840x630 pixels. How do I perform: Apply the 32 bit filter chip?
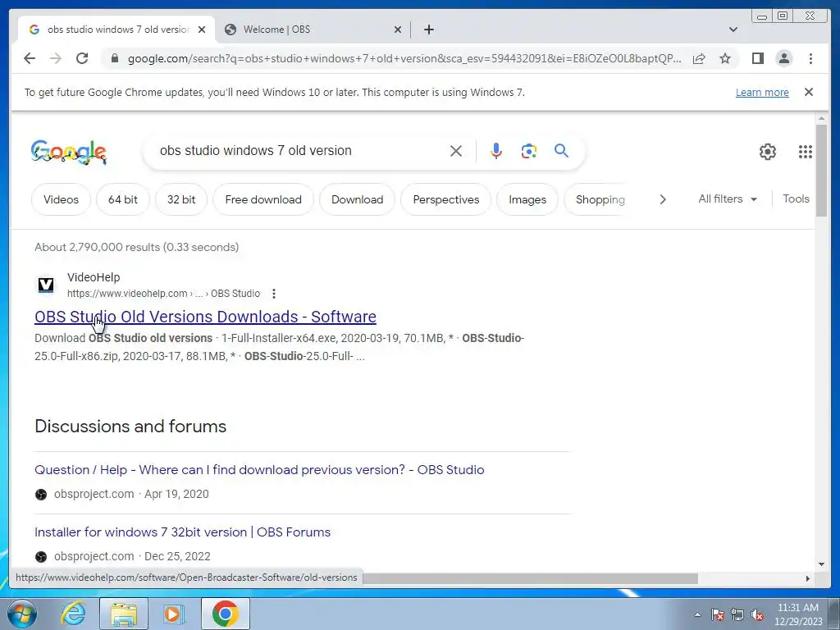click(181, 199)
